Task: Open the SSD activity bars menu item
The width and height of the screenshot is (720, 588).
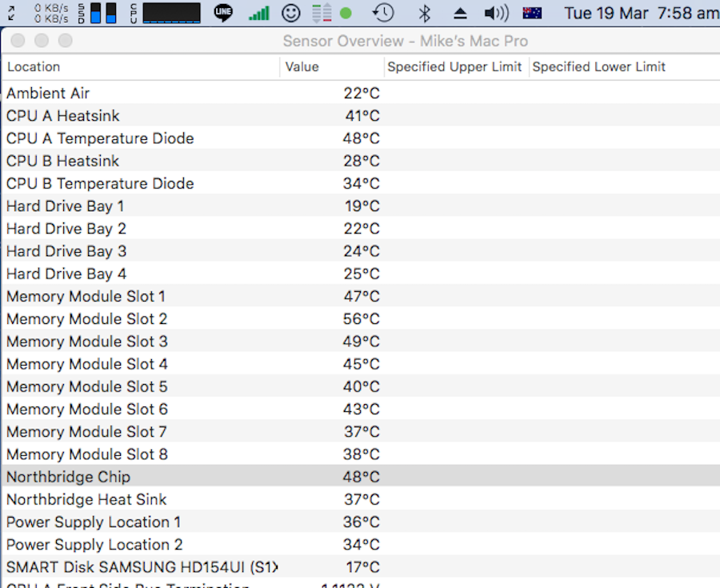Action: tap(98, 14)
